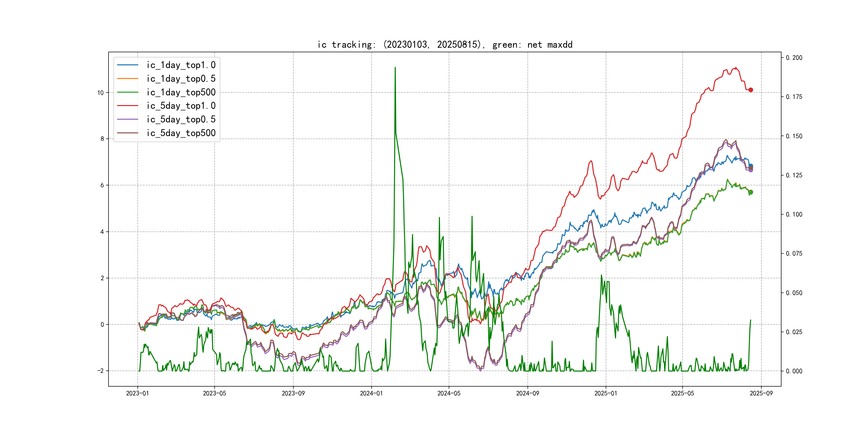Click the red ic_5day_top1.0 legend line sample

click(x=127, y=106)
